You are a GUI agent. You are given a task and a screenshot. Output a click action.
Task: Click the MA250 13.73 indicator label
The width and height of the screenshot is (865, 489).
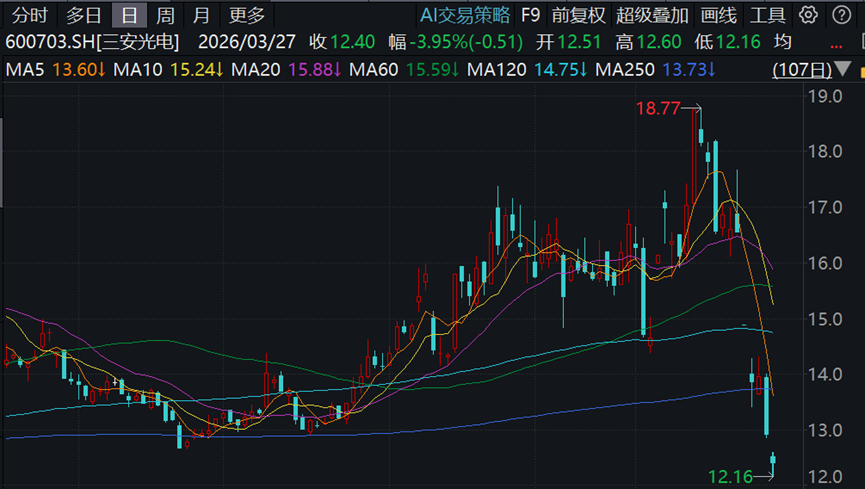pos(655,70)
